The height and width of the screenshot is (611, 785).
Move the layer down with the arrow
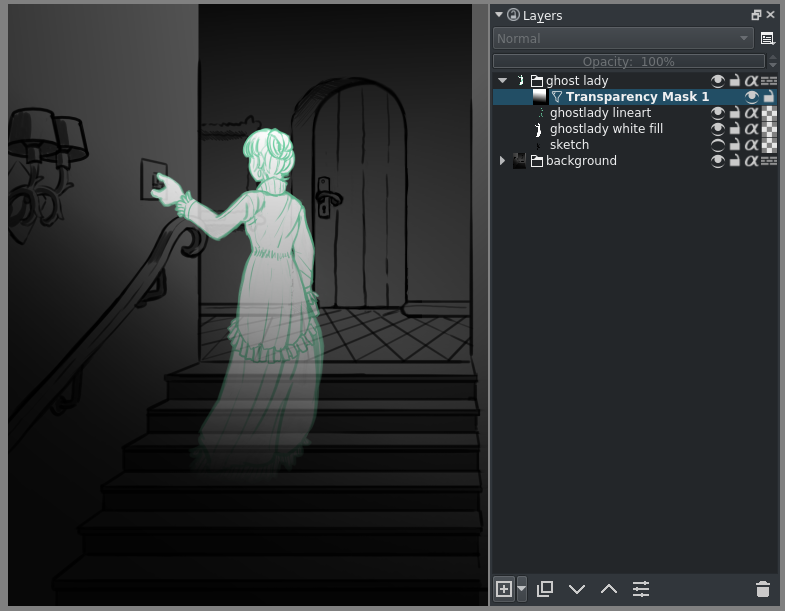(x=577, y=589)
